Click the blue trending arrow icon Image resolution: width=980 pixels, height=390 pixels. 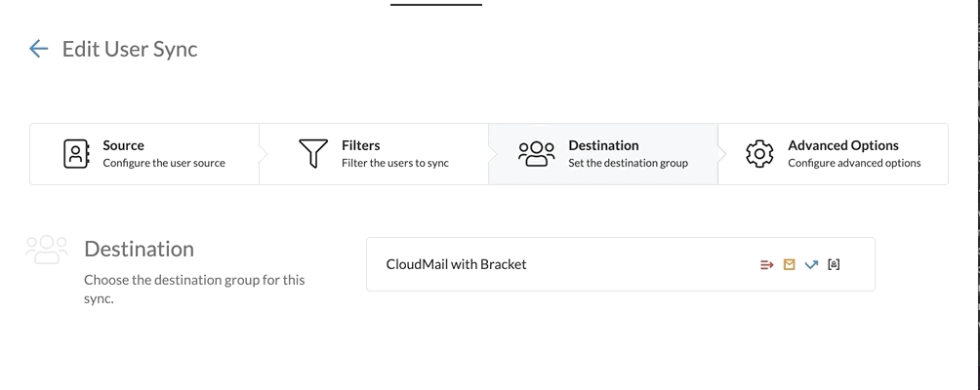pos(811,264)
